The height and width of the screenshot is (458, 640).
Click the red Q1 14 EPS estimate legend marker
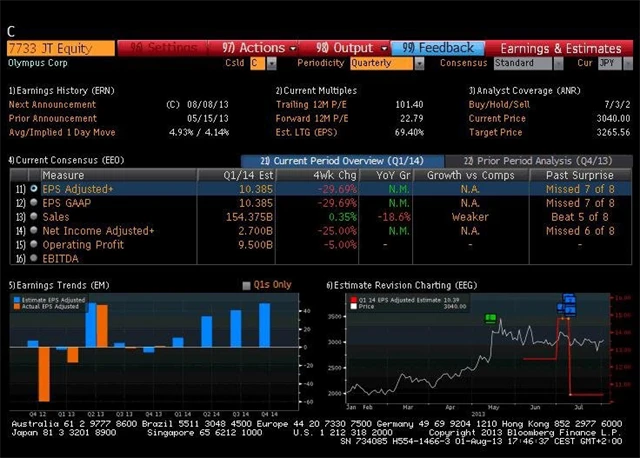(x=352, y=298)
